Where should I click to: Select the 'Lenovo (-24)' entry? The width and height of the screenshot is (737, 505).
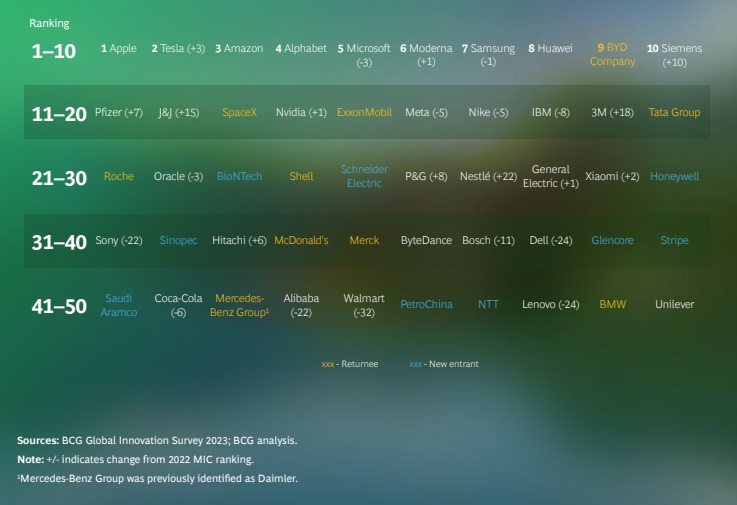(550, 304)
